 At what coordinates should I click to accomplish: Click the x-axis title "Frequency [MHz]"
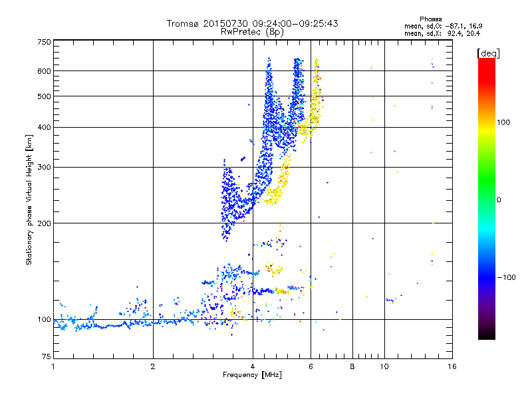click(x=252, y=375)
